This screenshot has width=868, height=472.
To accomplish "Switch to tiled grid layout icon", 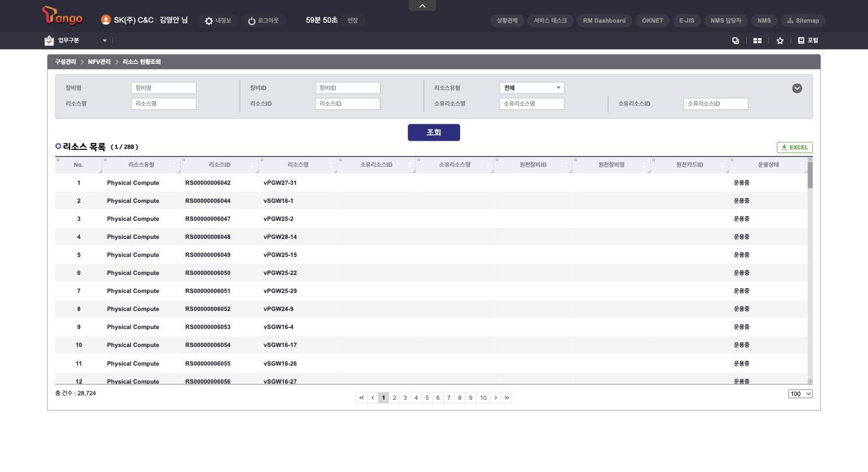I will tap(757, 41).
